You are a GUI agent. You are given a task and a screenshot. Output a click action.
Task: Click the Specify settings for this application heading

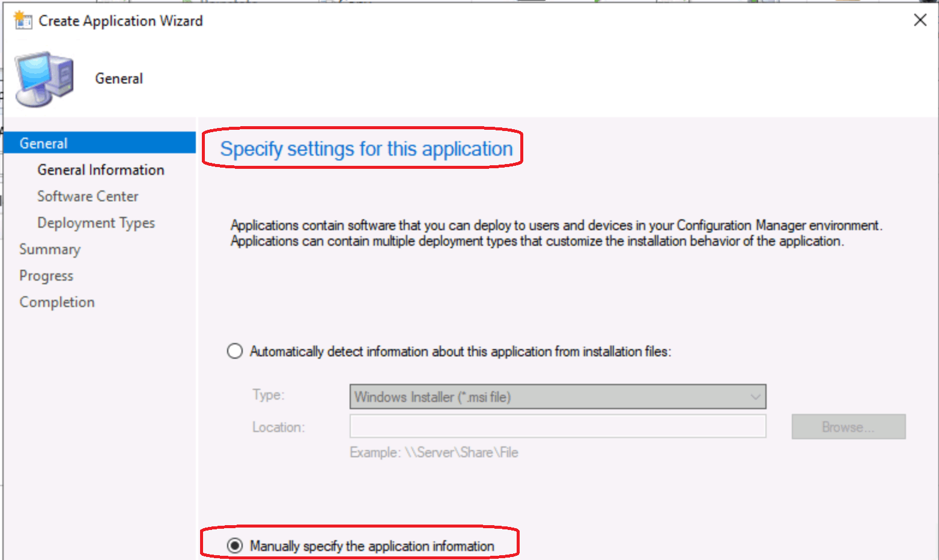[366, 148]
